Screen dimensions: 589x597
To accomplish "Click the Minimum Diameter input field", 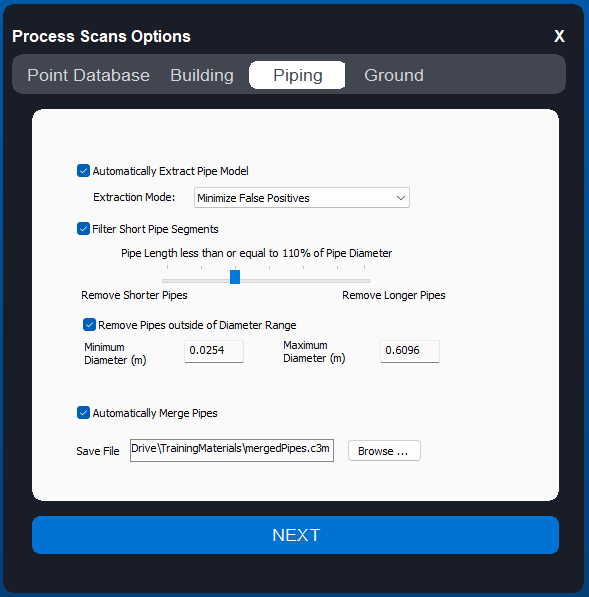I will click(x=214, y=351).
